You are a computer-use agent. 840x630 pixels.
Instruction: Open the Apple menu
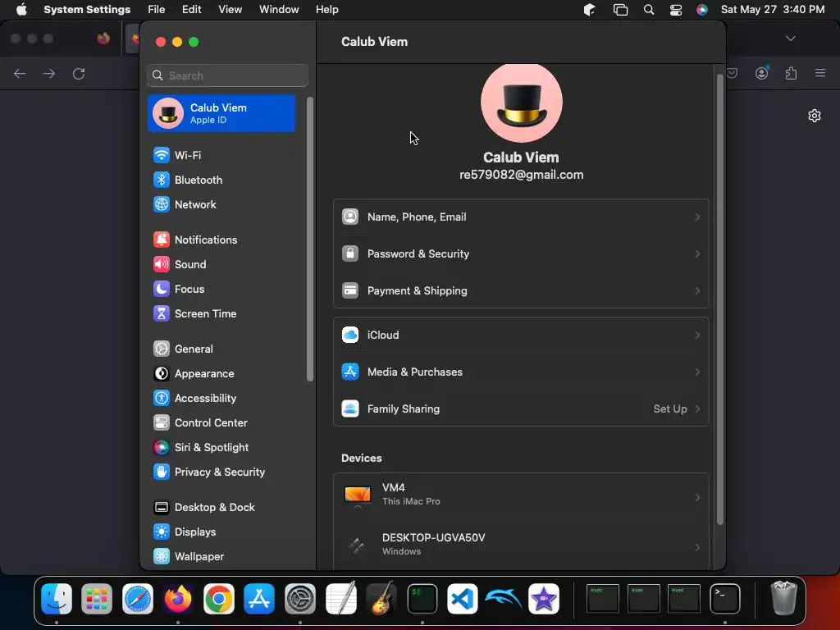pyautogui.click(x=21, y=10)
